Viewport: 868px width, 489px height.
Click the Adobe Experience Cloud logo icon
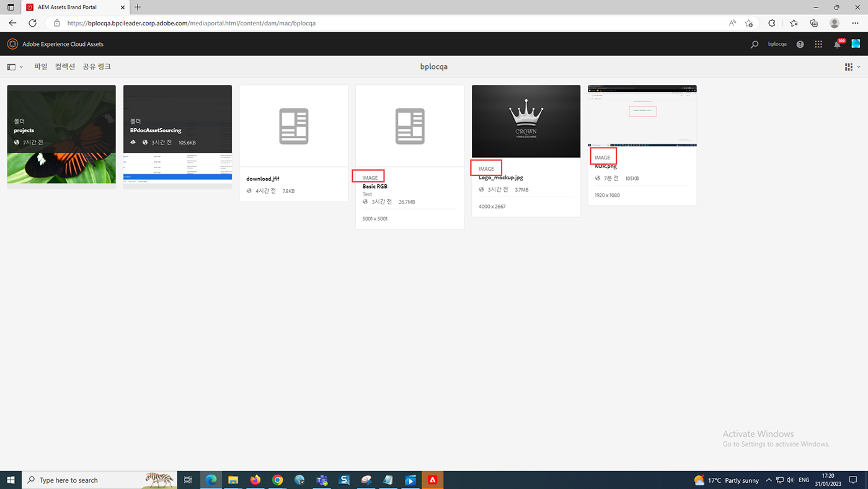[12, 44]
